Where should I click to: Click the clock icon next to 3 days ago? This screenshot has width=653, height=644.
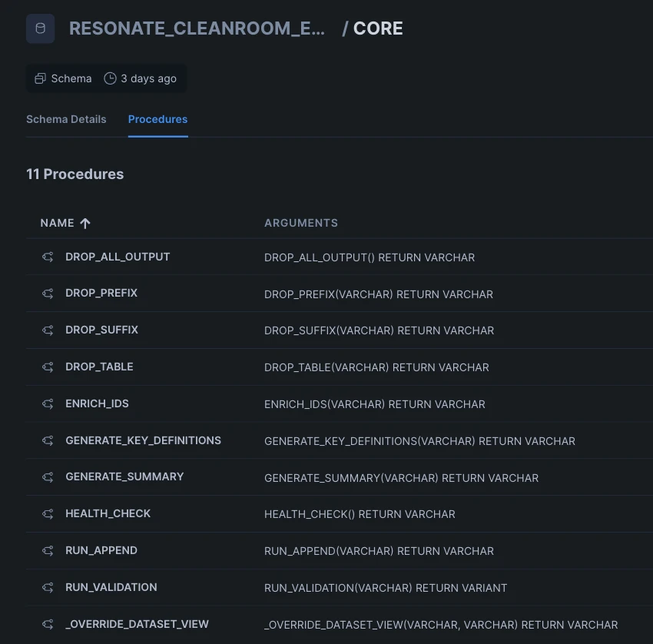(x=110, y=78)
